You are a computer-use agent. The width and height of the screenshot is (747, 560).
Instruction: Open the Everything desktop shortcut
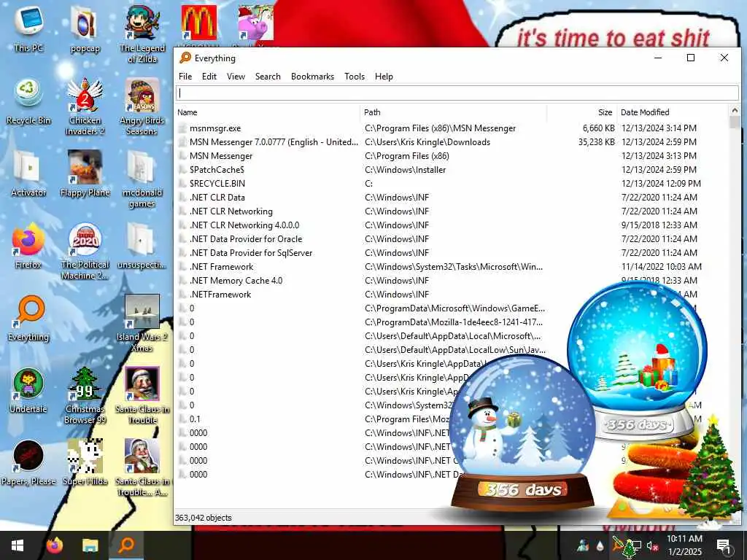[28, 318]
